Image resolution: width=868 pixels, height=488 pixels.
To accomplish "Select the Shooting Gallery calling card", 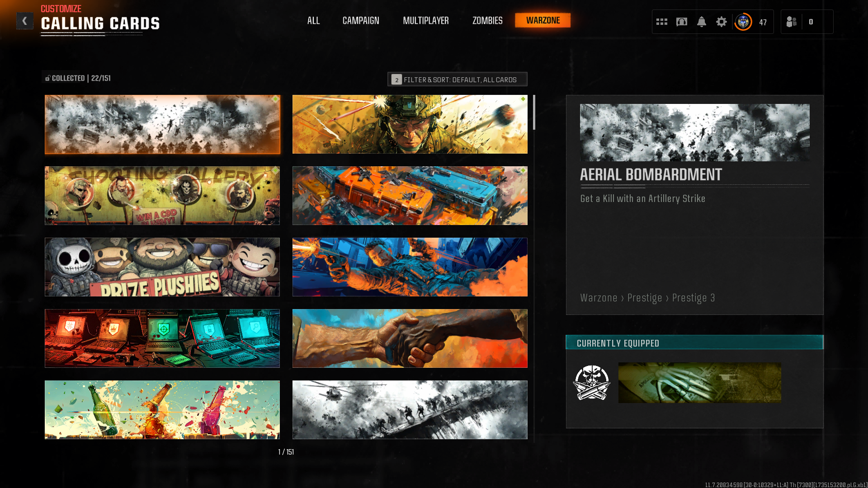I will (162, 196).
